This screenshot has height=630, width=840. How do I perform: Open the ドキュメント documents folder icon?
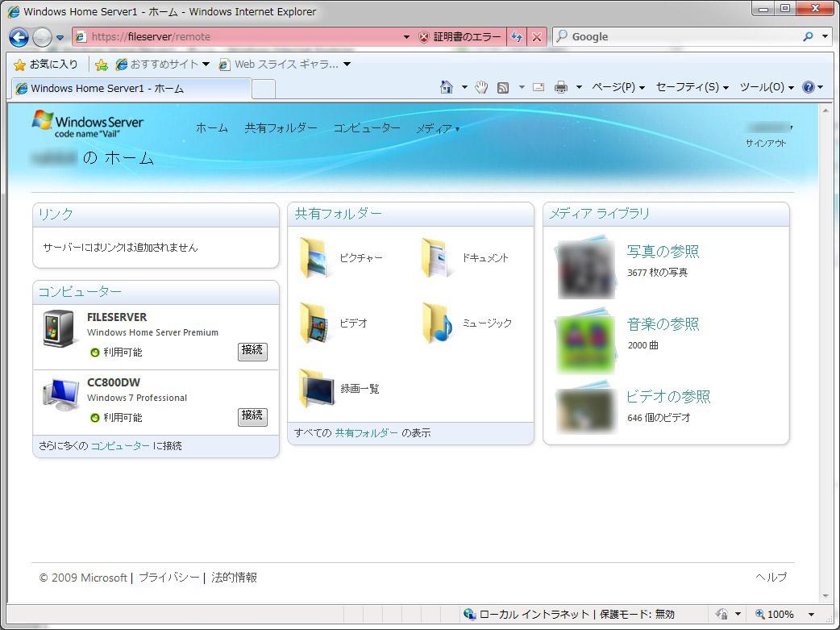(435, 258)
